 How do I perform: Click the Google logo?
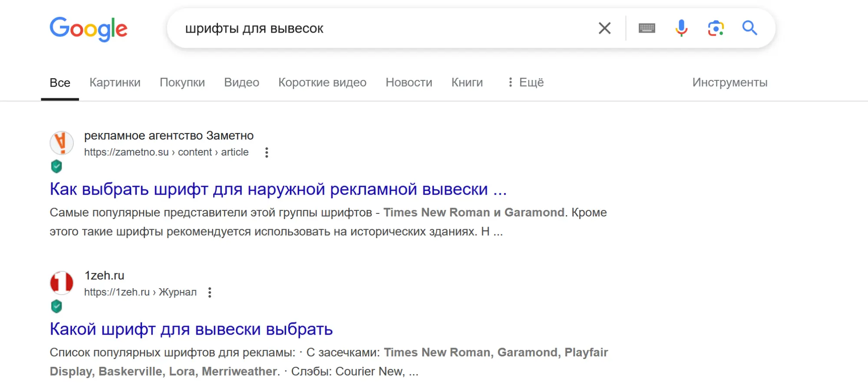89,29
